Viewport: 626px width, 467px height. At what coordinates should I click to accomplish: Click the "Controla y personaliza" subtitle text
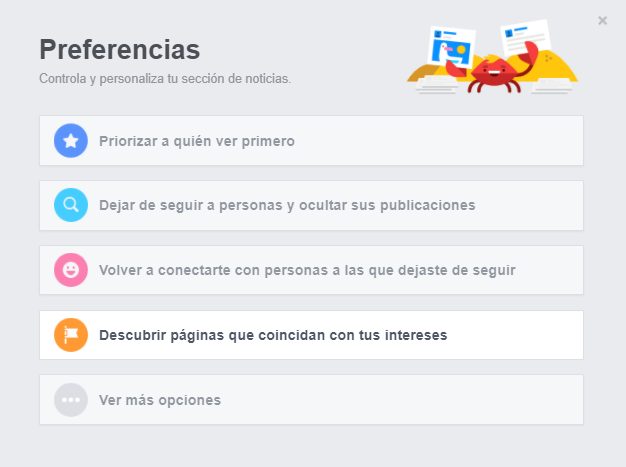(165, 78)
